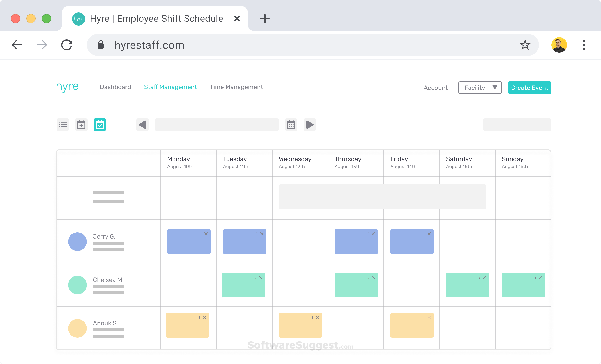Viewport: 601px width, 364px height.
Task: Select the teal calendar check view icon
Action: pos(100,125)
